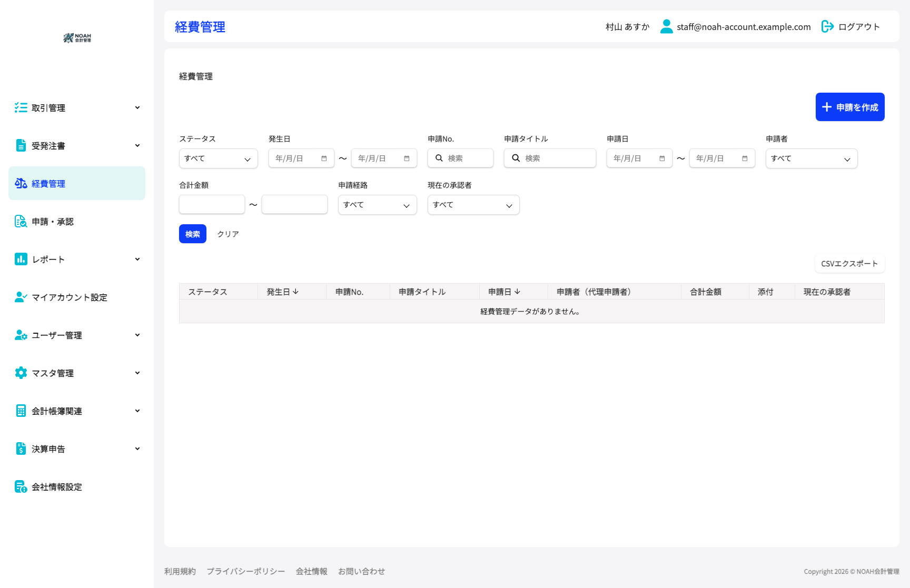Viewport: 910px width, 588px height.
Task: Click the user avatar icon in header
Action: [667, 26]
